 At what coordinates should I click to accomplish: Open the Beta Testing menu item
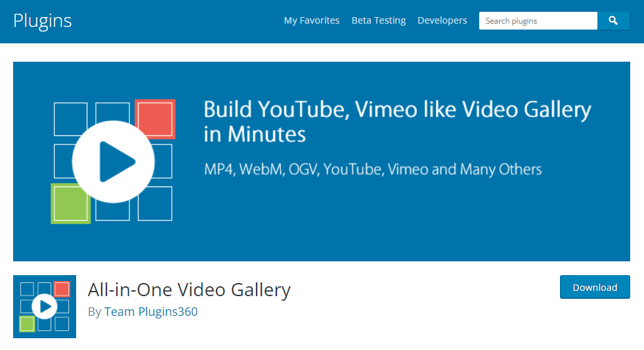point(379,20)
